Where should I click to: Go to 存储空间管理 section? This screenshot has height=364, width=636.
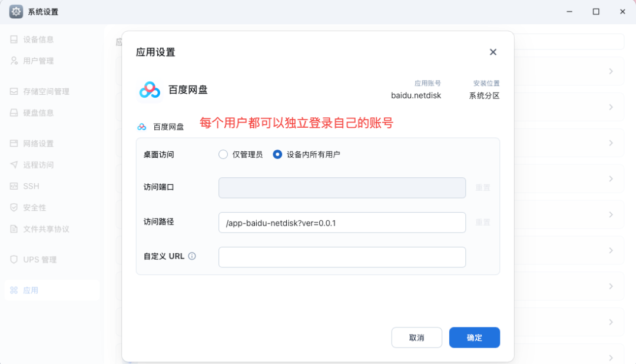click(x=39, y=92)
